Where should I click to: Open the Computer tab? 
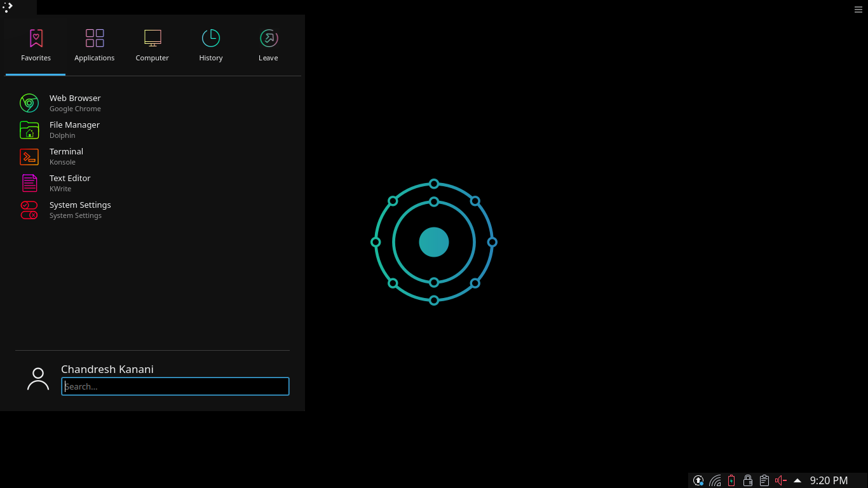click(x=153, y=46)
